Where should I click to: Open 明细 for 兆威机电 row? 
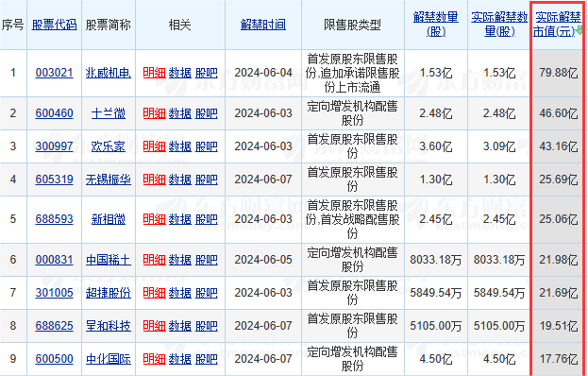(x=154, y=73)
